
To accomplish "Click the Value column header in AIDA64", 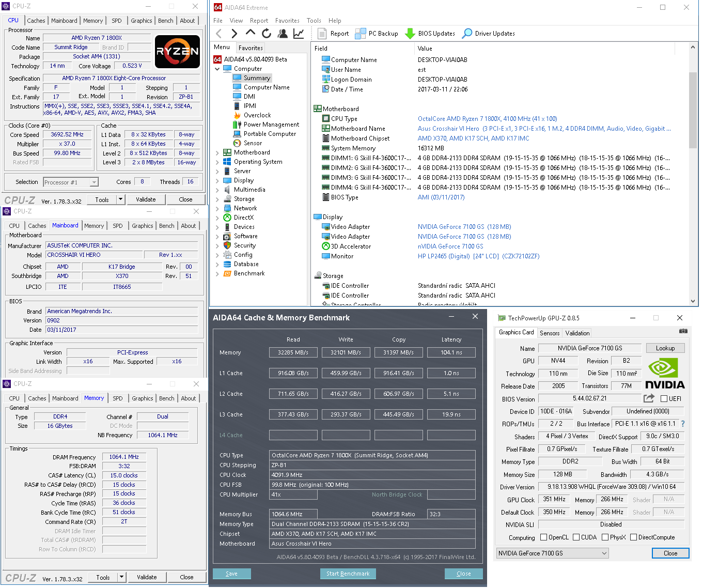I will pyautogui.click(x=545, y=49).
